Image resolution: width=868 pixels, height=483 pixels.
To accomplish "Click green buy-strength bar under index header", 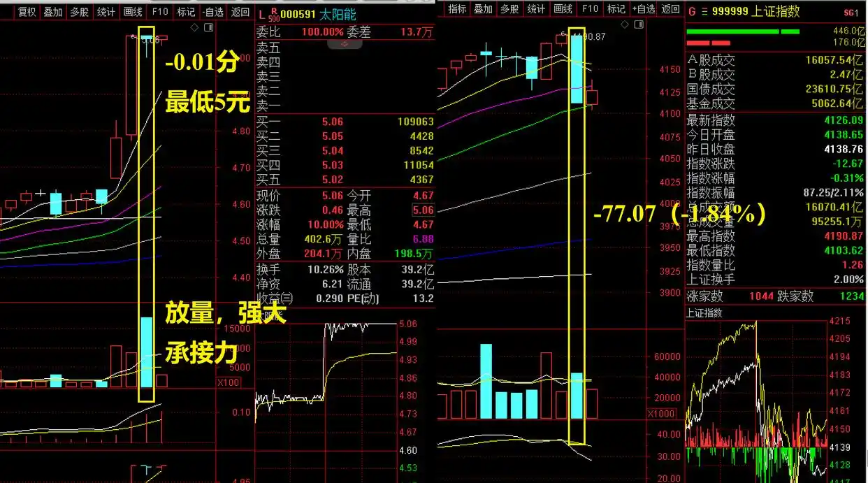I will [743, 31].
